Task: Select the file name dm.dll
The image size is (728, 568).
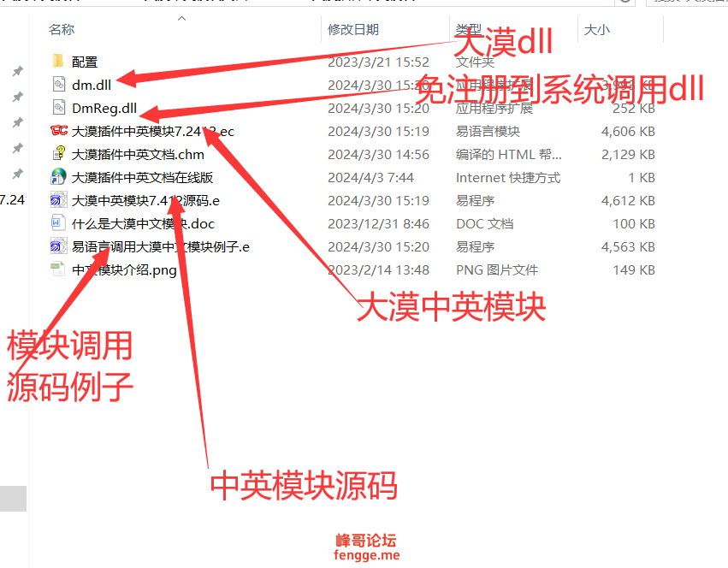Action: point(92,85)
